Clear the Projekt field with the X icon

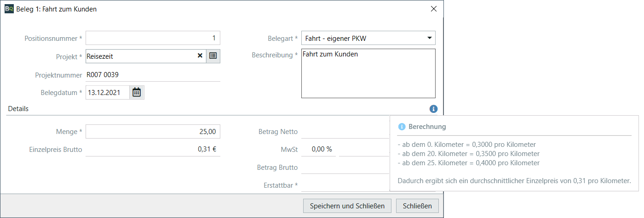[200, 56]
